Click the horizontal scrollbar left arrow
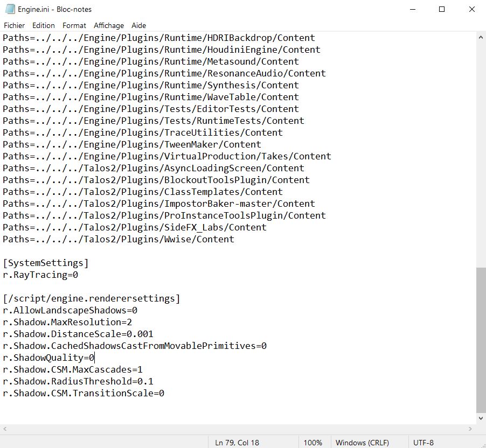 (5, 429)
